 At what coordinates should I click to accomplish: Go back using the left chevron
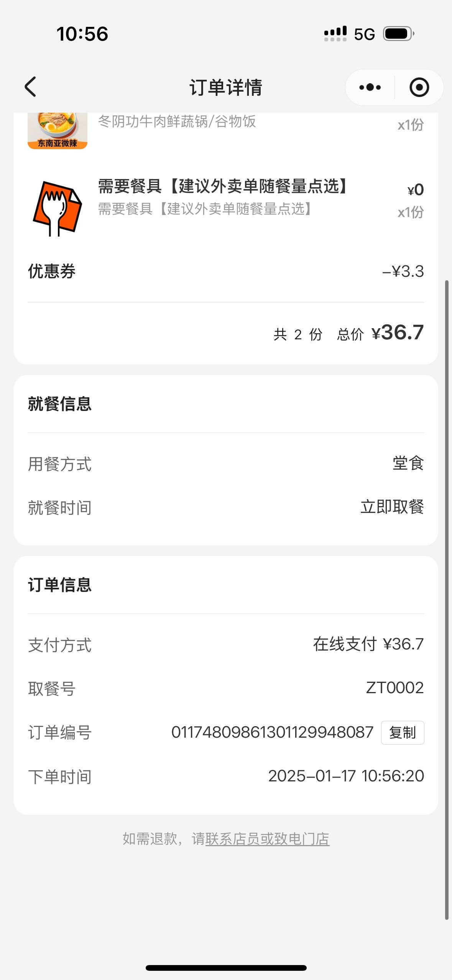(x=30, y=87)
